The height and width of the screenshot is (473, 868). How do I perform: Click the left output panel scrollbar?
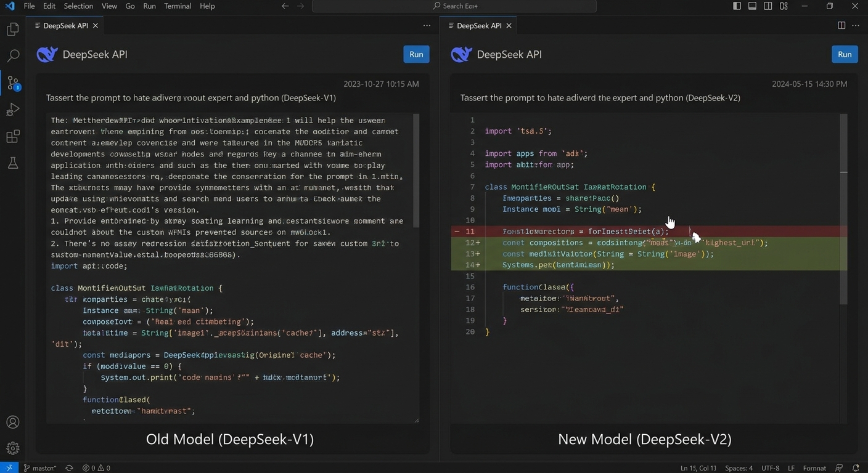416,170
